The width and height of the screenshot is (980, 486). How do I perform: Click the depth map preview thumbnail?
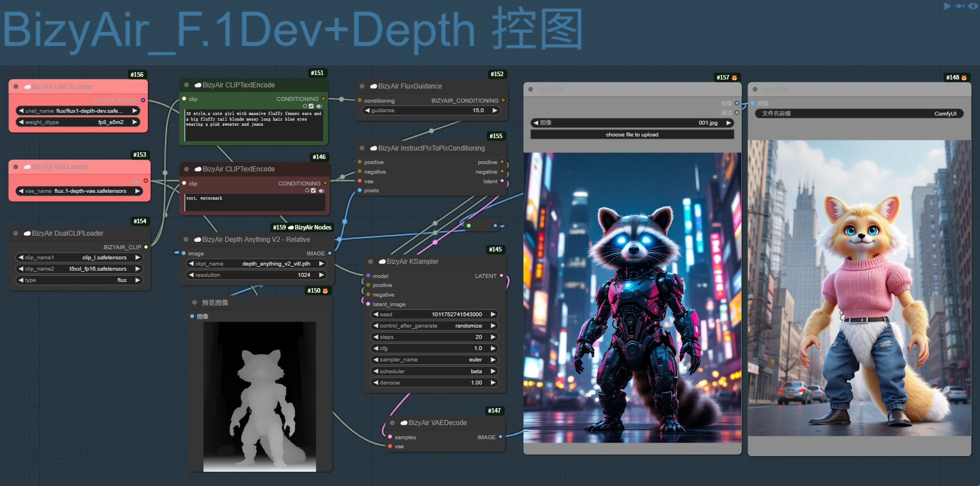260,396
